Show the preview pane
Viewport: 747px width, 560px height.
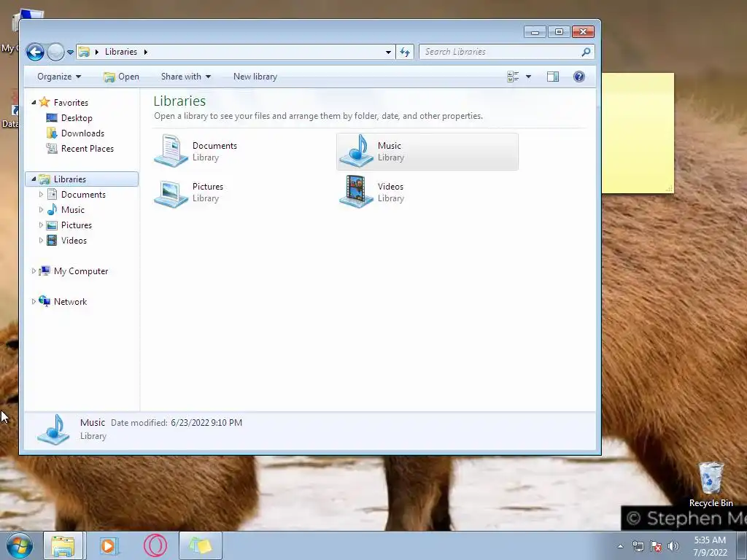coord(553,77)
